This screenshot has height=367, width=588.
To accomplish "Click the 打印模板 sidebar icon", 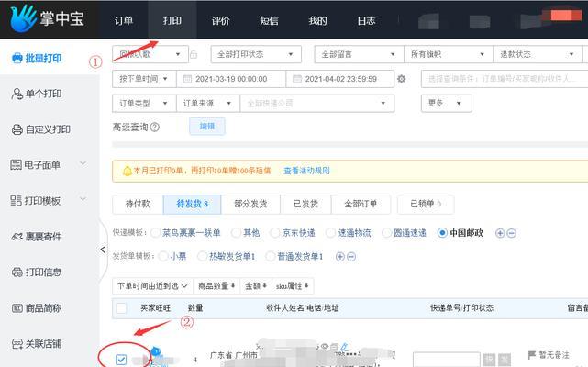I will click(16, 200).
